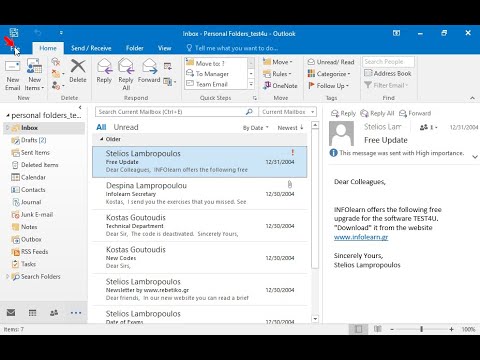This screenshot has height=360, width=480.
Task: Switch to the View tab
Action: (x=164, y=48)
